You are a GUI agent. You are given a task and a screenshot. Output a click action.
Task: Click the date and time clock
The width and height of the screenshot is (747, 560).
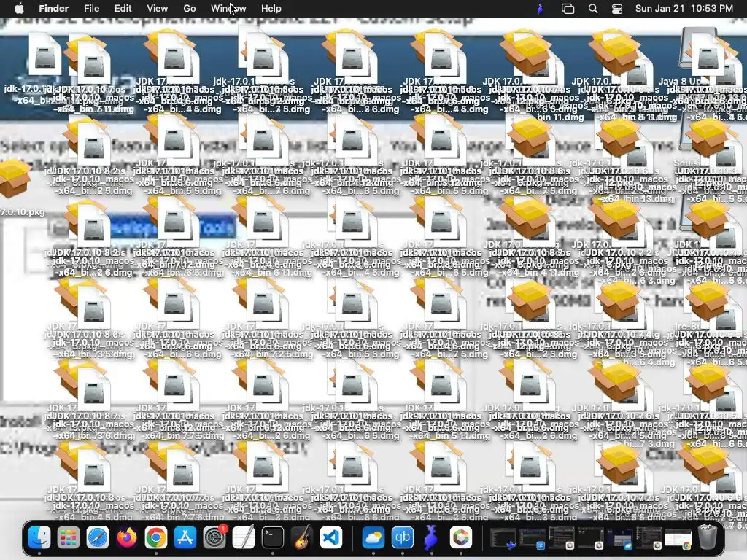pos(684,9)
